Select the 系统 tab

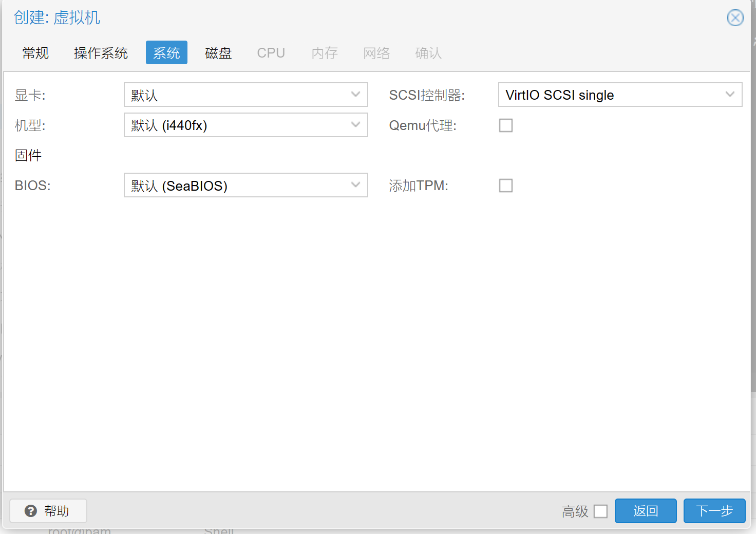(x=166, y=53)
